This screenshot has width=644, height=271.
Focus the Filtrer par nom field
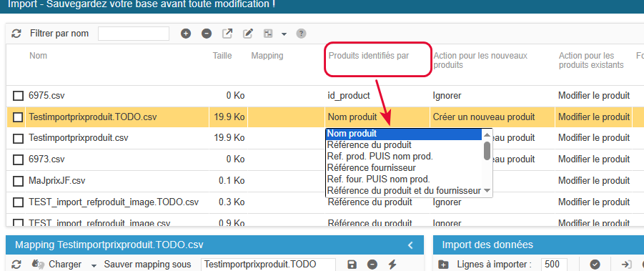click(134, 34)
